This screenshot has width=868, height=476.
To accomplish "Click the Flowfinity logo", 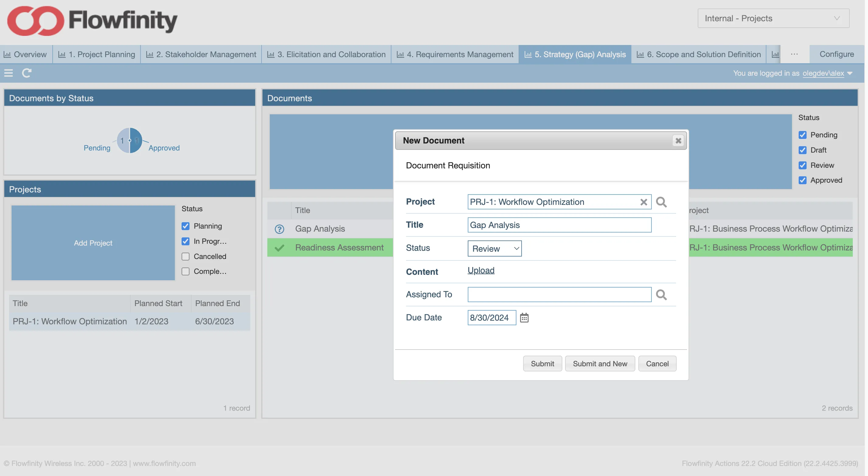I will click(92, 21).
